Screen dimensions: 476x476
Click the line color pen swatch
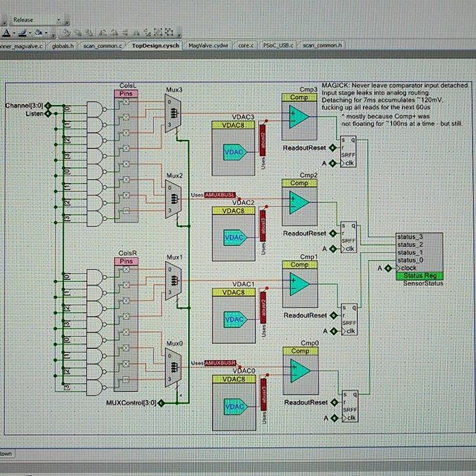pyautogui.click(x=22, y=33)
